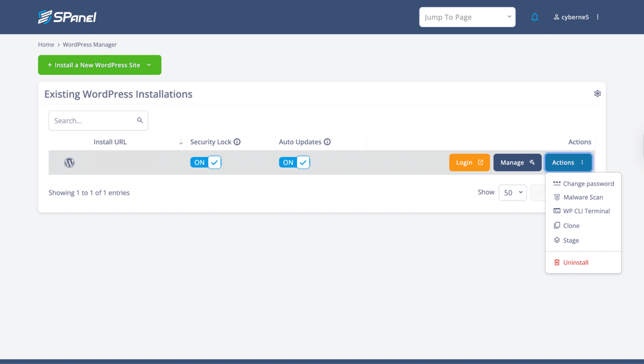The height and width of the screenshot is (364, 644).
Task: Choose Stage from the Actions menu
Action: (x=566, y=240)
